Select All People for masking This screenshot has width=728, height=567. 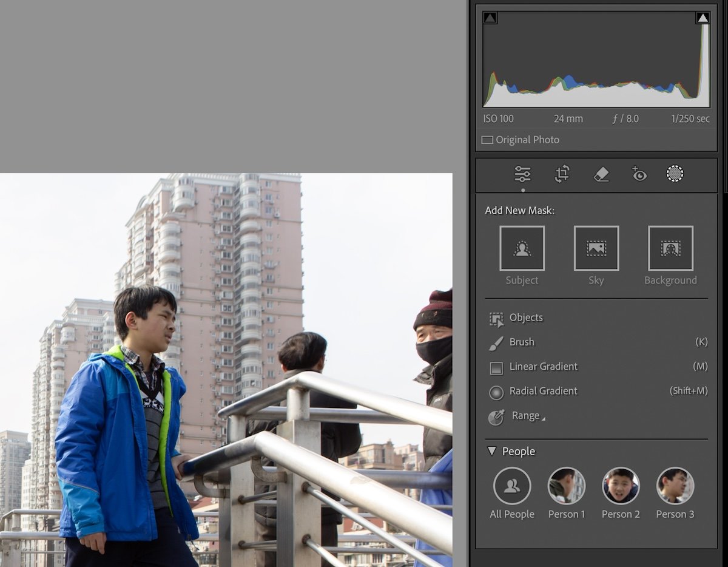point(511,484)
